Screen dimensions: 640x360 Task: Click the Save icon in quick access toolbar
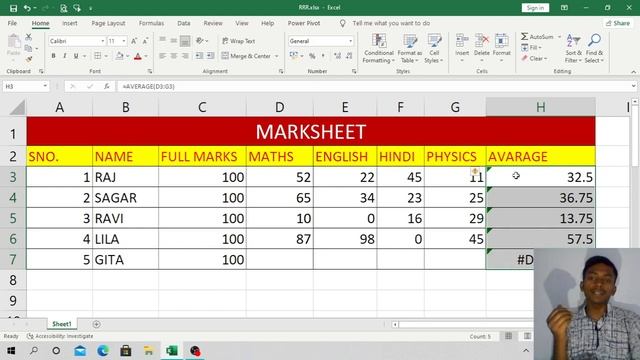13,8
